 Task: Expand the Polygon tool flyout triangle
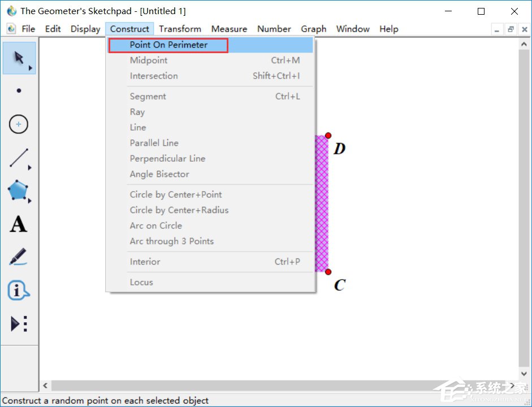(30, 201)
